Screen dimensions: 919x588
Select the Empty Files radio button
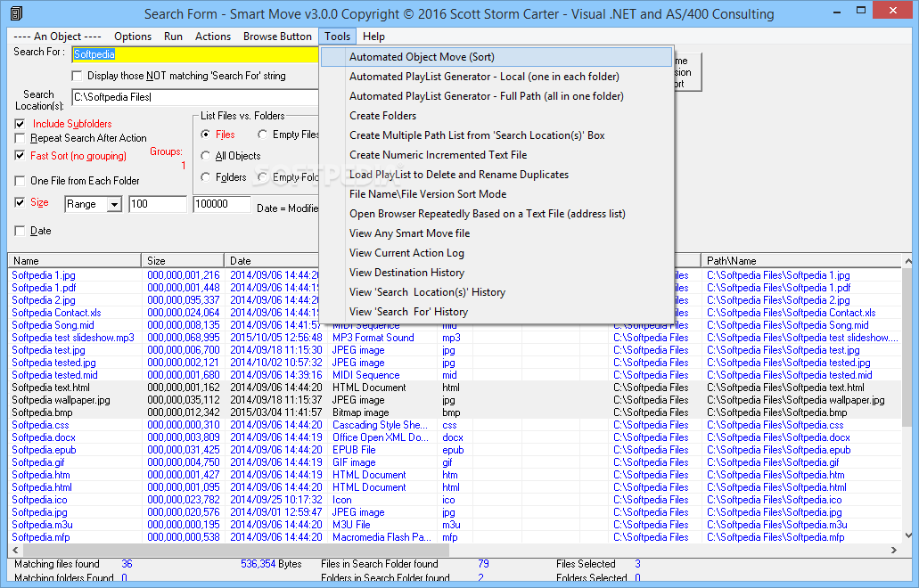pyautogui.click(x=263, y=135)
